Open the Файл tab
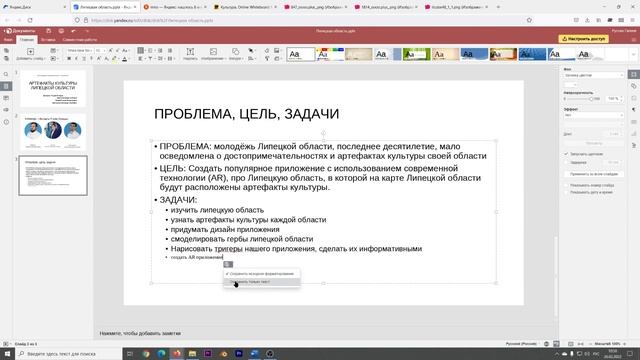Viewport: 640px width, 360px height. click(8, 40)
